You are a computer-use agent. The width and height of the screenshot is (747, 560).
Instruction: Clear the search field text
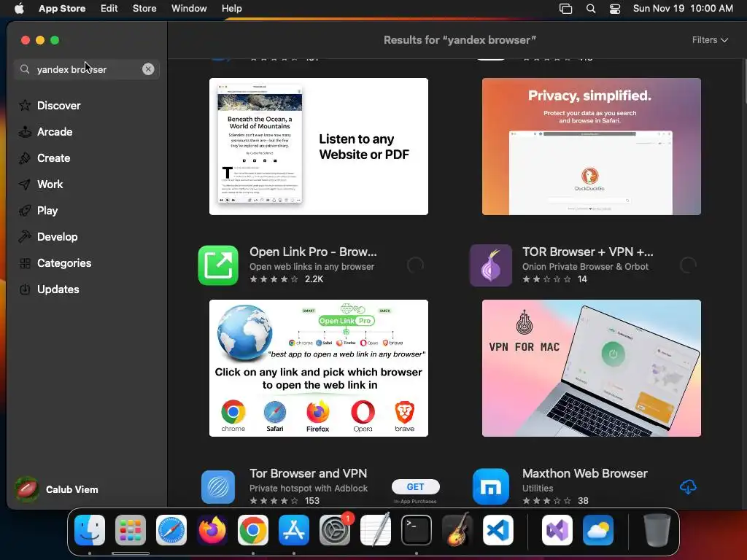(148, 69)
